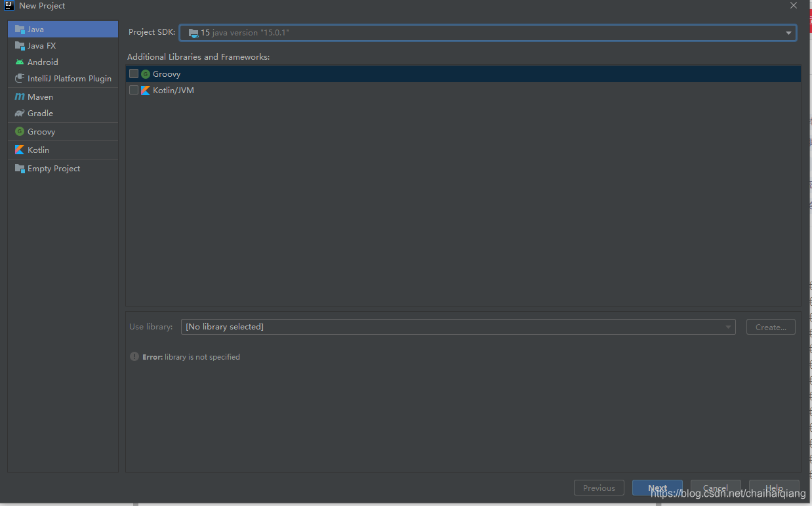Select Gradle project type
Image resolution: width=812 pixels, height=506 pixels.
(63, 114)
